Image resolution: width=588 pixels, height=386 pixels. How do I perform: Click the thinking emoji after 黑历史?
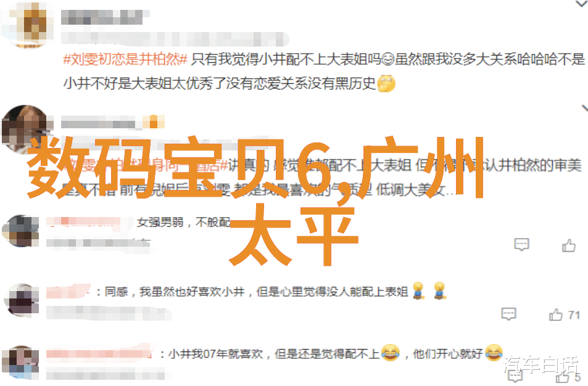tap(386, 84)
